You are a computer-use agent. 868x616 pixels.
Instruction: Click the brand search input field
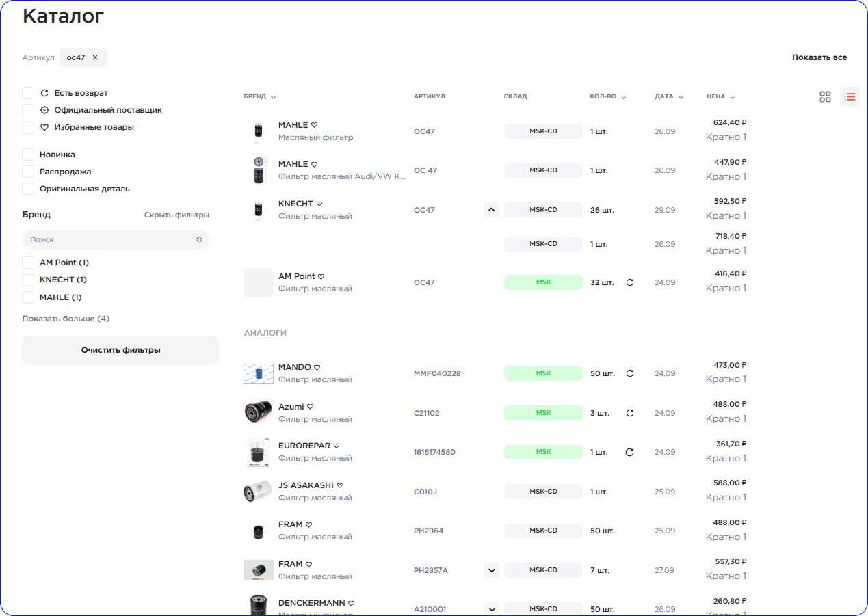pos(109,240)
